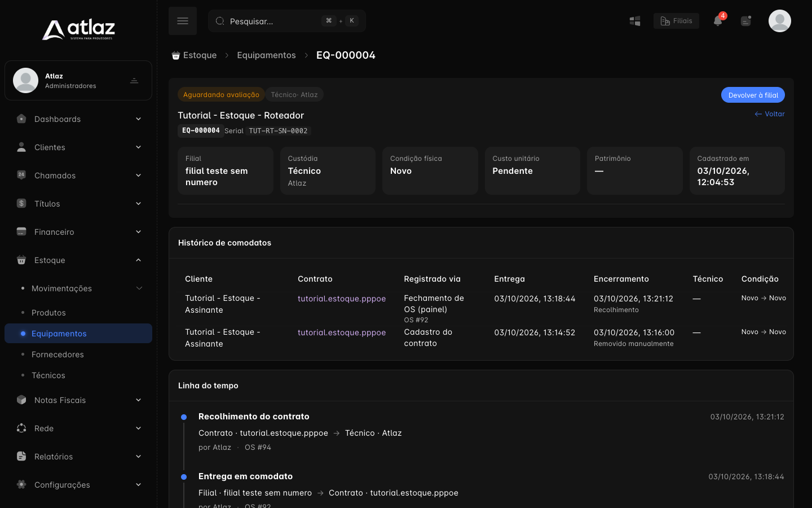Click the Estoque basket icon in breadcrumb
The height and width of the screenshot is (508, 812).
[x=176, y=55]
